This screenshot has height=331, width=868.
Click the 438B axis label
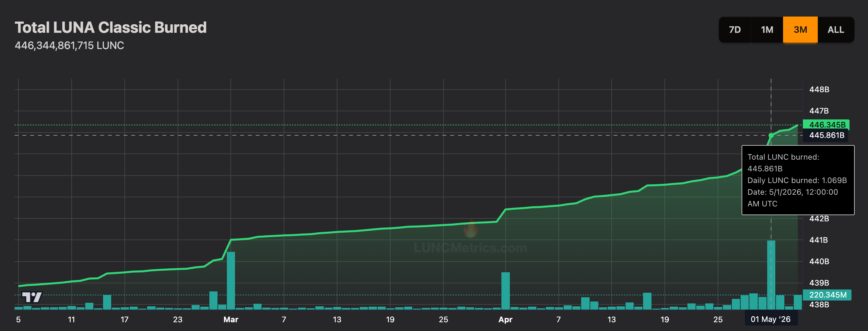pos(819,305)
